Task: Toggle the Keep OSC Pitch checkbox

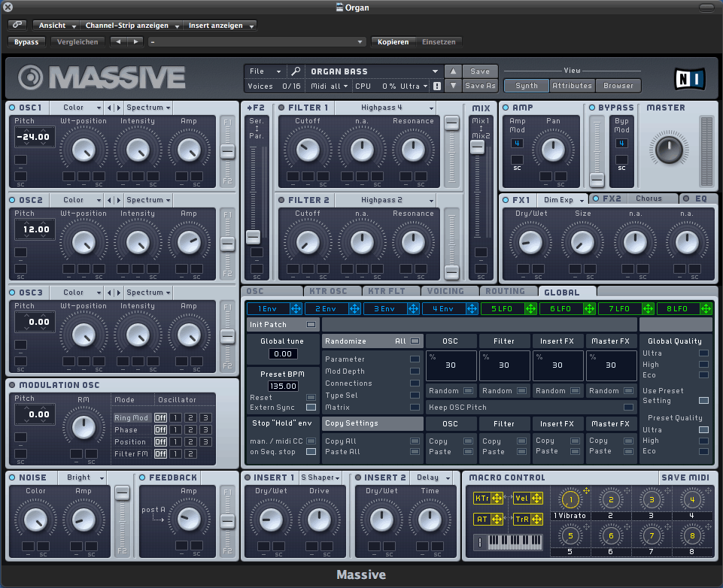Action: coord(628,408)
